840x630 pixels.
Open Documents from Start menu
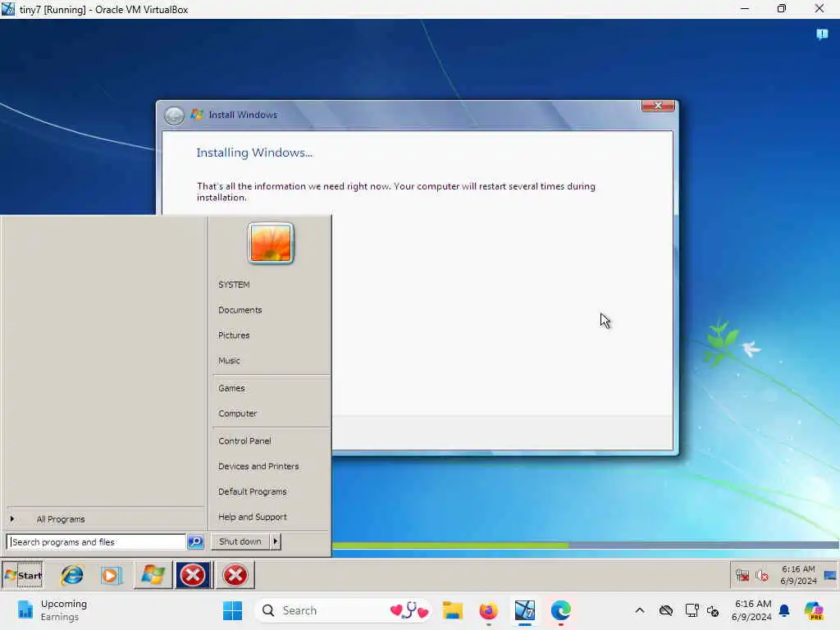240,310
